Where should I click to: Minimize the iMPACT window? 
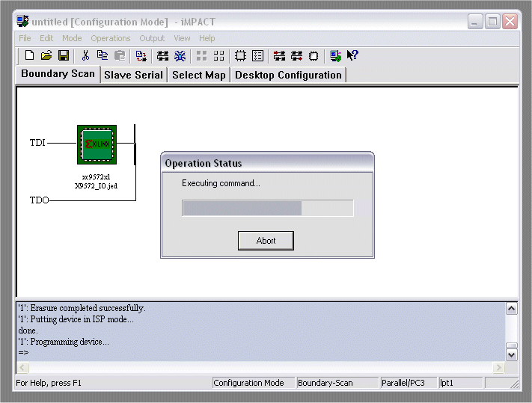(x=475, y=22)
